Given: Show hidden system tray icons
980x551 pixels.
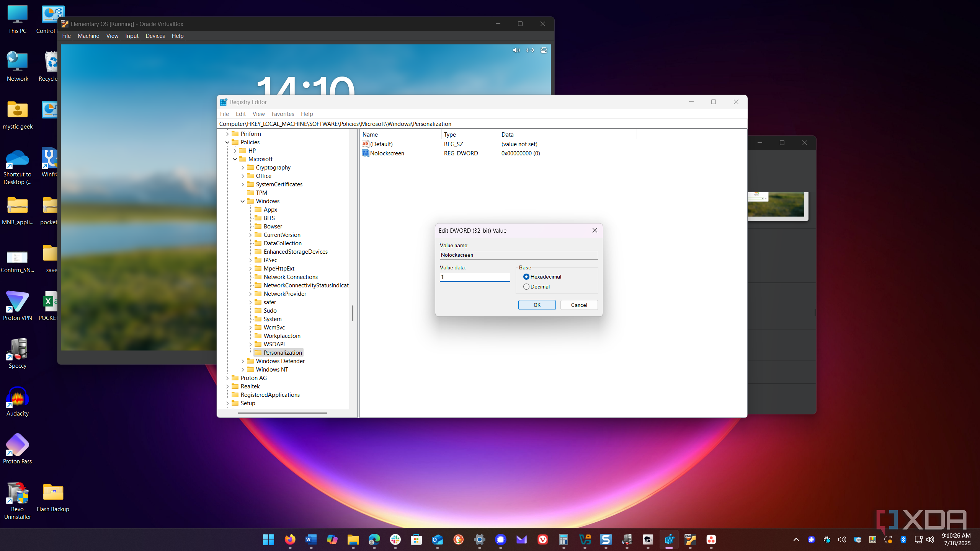Looking at the screenshot, I should coord(796,540).
